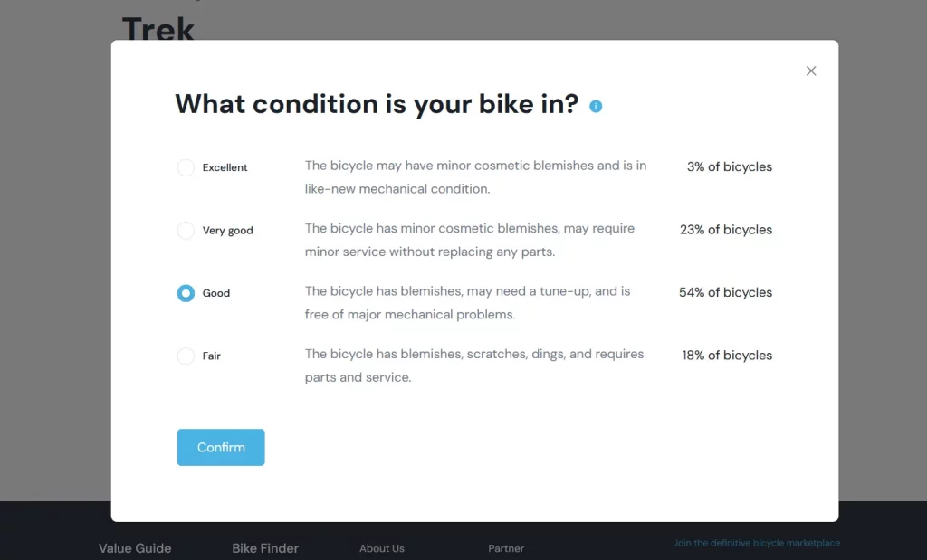Click the Excellent label text
927x560 pixels.
225,167
